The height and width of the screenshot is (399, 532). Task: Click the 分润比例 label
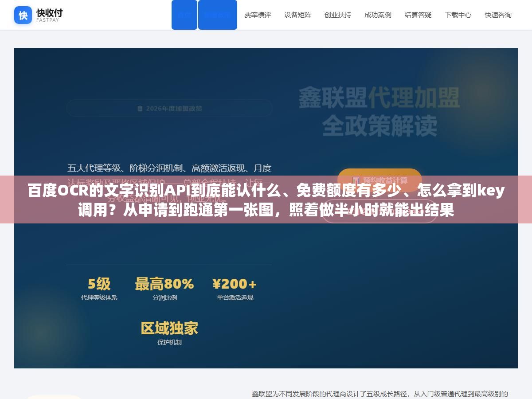pyautogui.click(x=164, y=297)
